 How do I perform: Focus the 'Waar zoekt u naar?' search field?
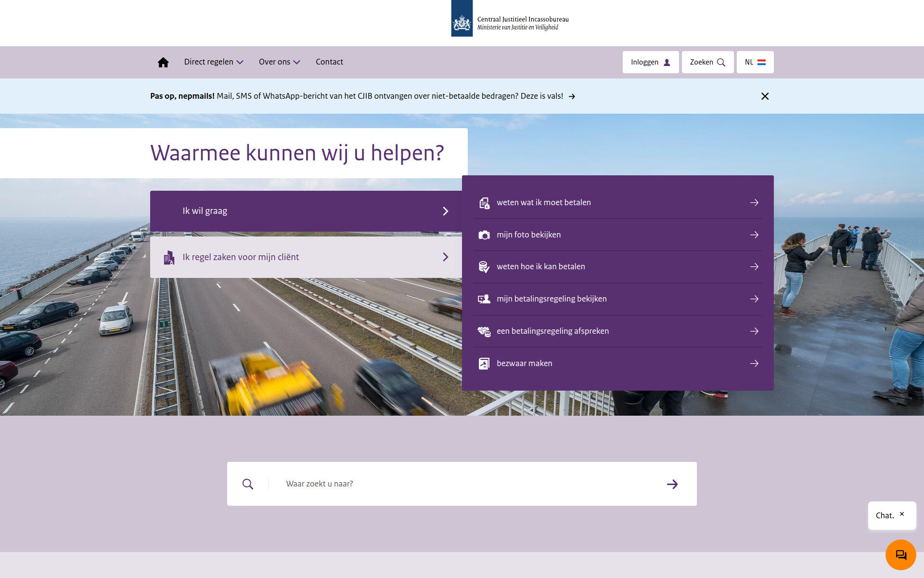click(462, 484)
